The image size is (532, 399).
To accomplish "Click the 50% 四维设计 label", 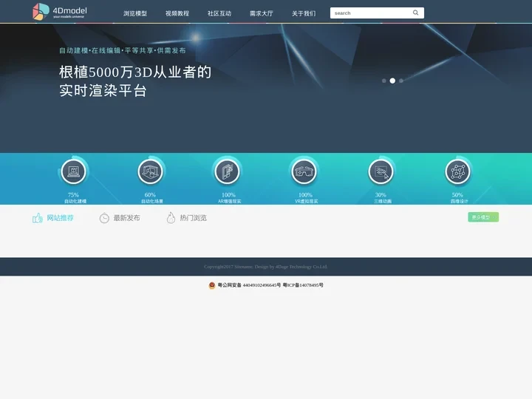I will [x=459, y=198].
